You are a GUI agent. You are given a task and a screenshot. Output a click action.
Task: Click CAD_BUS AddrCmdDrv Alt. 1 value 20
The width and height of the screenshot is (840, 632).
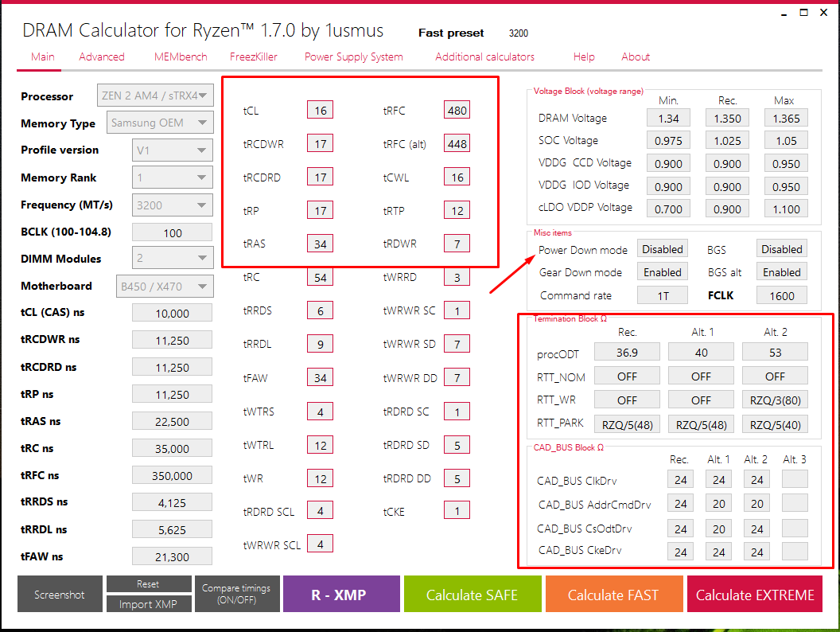coord(718,503)
